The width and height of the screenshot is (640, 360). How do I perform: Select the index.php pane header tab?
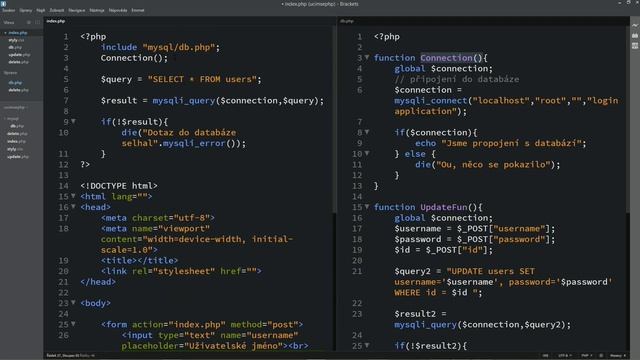[56, 21]
